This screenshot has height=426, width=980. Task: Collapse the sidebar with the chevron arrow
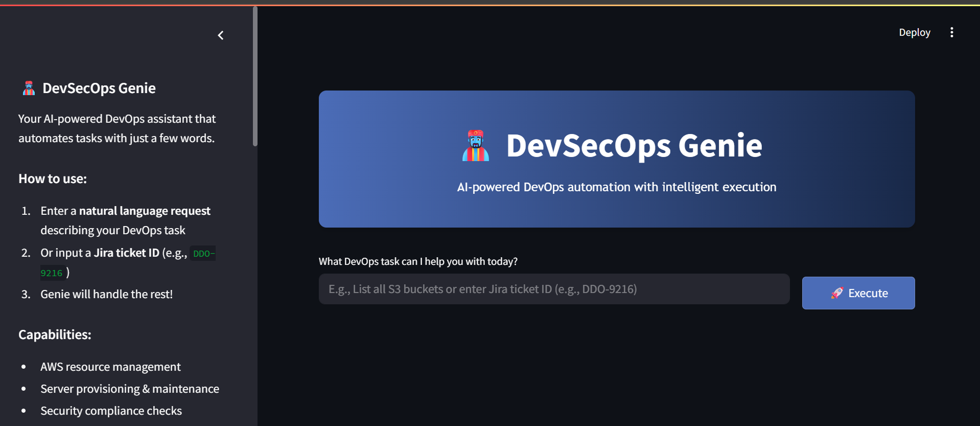[221, 35]
